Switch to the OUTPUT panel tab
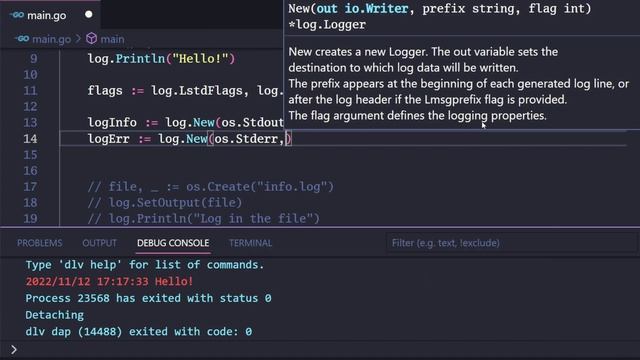Screen dimensions: 640x360 (99, 243)
